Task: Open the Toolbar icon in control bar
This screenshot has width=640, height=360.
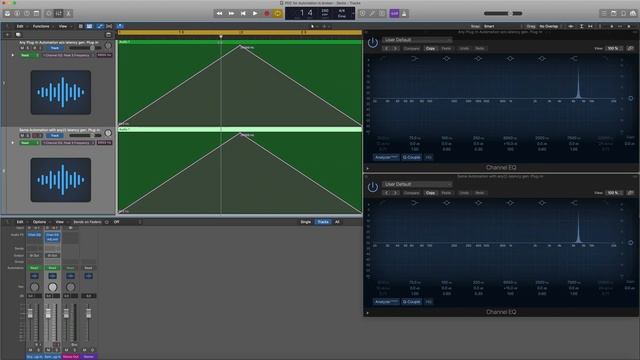Action: tap(37, 13)
